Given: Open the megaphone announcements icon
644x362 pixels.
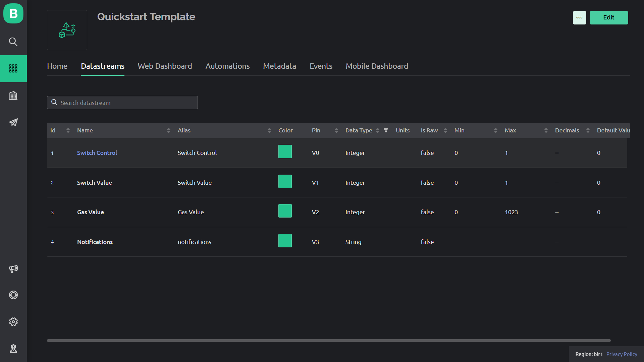Looking at the screenshot, I should point(13,269).
